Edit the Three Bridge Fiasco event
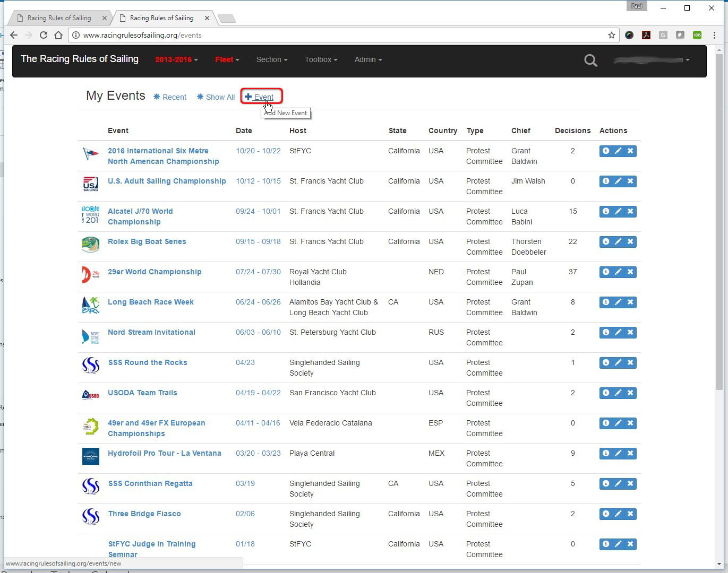Screen dimensions: 728x573 (618, 514)
